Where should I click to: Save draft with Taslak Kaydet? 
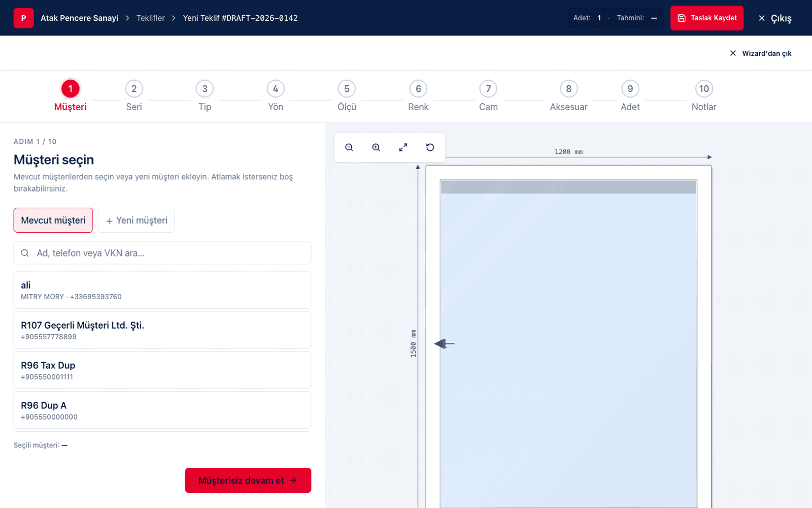point(707,18)
